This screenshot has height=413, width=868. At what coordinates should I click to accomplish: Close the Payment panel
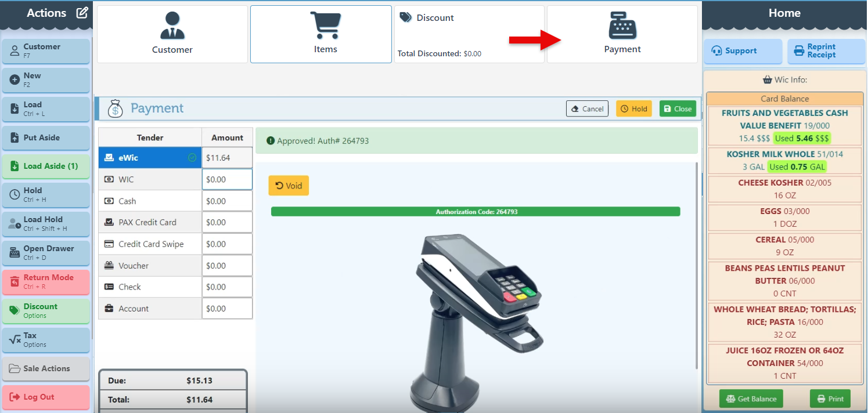[678, 108]
